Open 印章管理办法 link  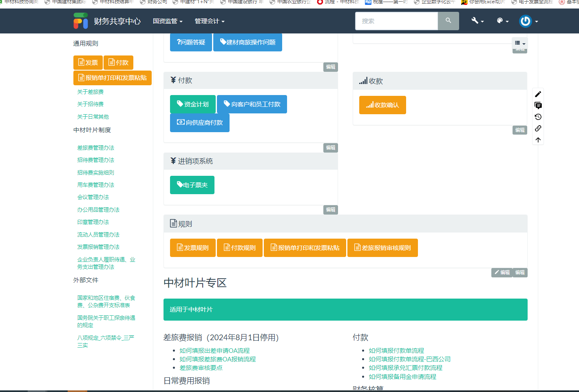[x=93, y=222]
